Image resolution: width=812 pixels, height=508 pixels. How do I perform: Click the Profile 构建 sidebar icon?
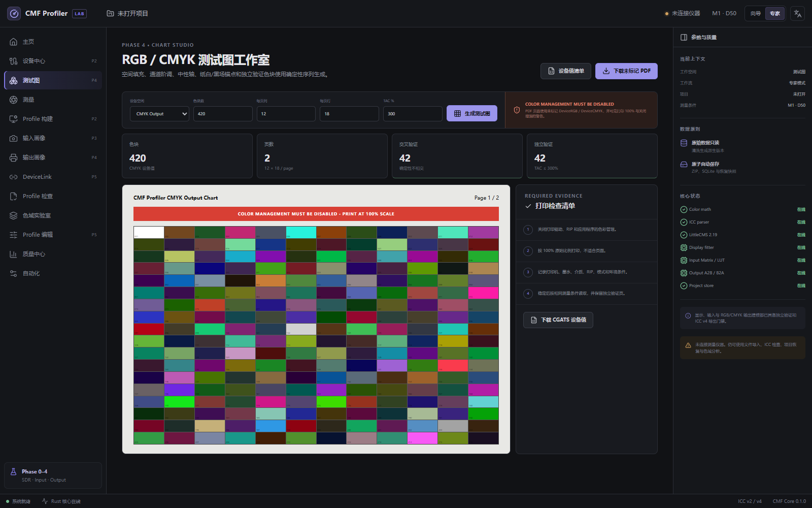pos(14,119)
